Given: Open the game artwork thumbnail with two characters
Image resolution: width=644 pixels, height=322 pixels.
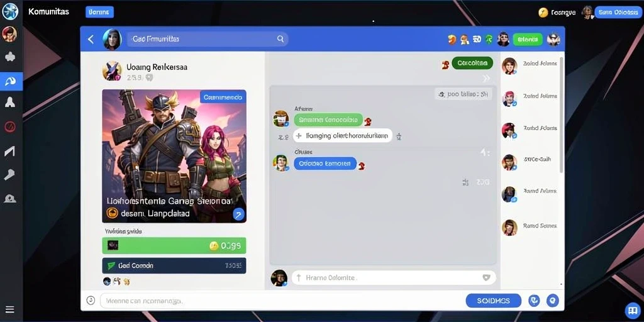Looking at the screenshot, I should (174, 156).
